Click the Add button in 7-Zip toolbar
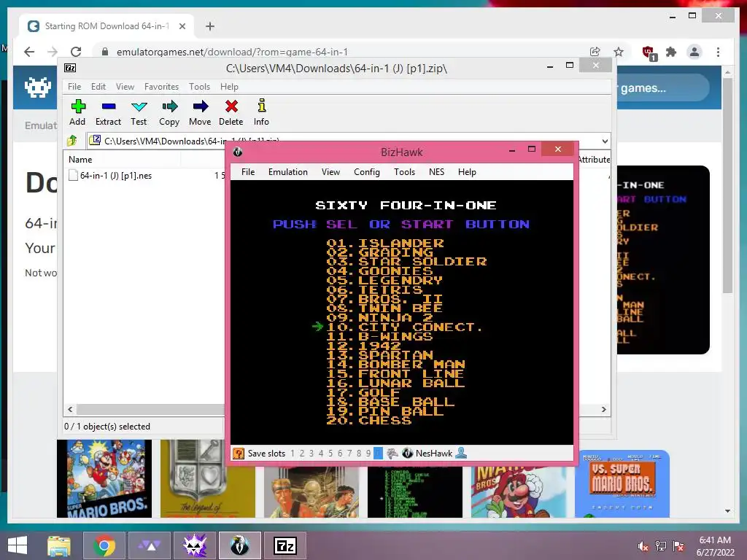 coord(77,112)
